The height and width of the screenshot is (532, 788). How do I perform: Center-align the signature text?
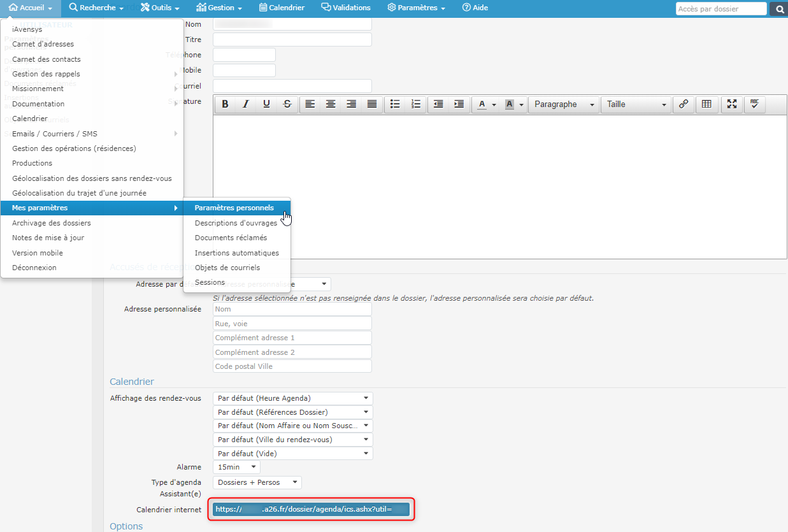pyautogui.click(x=331, y=104)
